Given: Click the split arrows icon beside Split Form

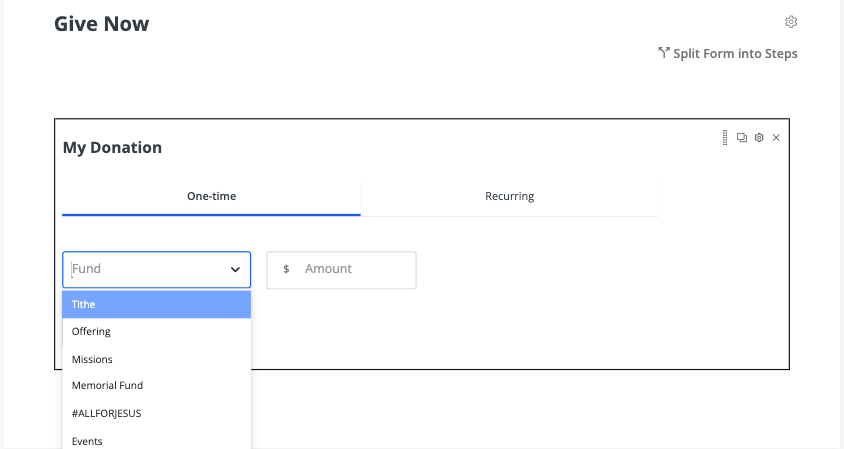Looking at the screenshot, I should coord(663,53).
